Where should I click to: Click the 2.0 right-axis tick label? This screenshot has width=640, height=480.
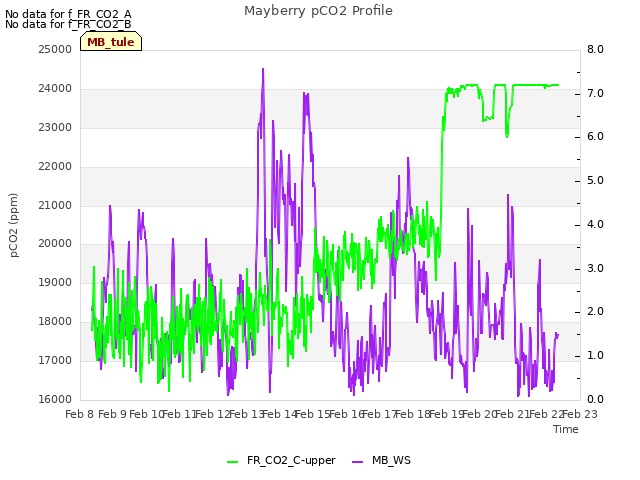pyautogui.click(x=595, y=312)
